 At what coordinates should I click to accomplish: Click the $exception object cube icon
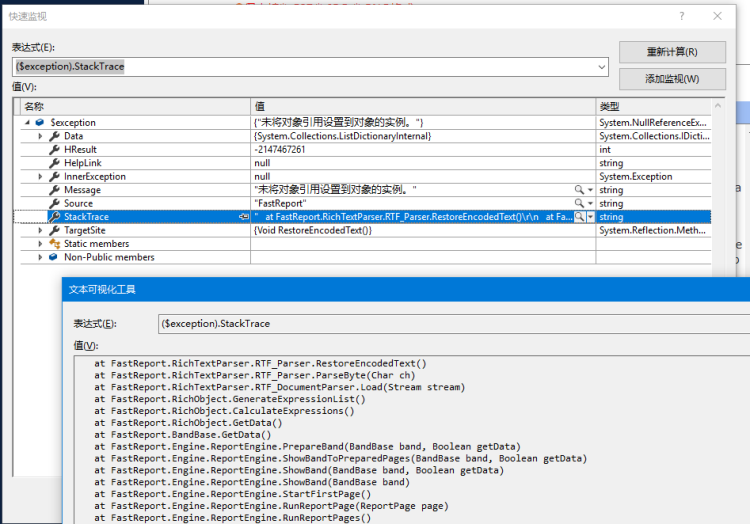[x=40, y=122]
